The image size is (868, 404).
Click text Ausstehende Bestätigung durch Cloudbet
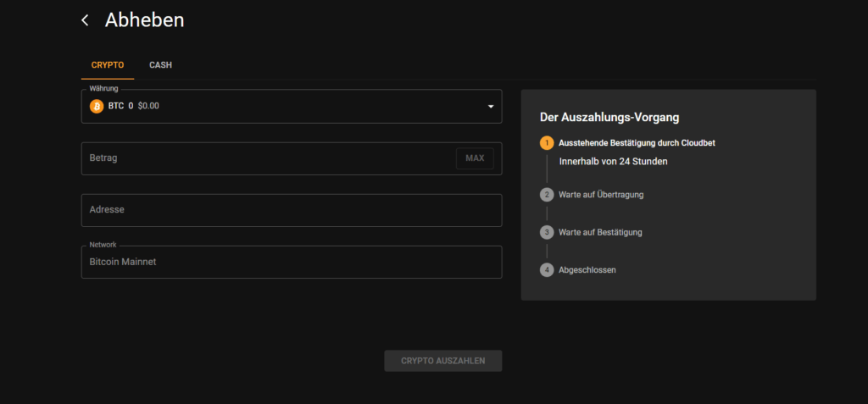point(637,143)
